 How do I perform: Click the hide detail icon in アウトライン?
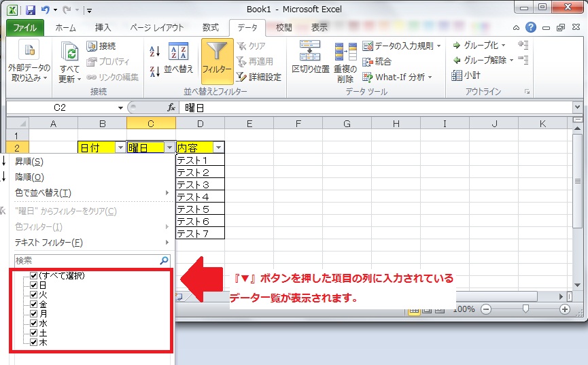(x=523, y=60)
